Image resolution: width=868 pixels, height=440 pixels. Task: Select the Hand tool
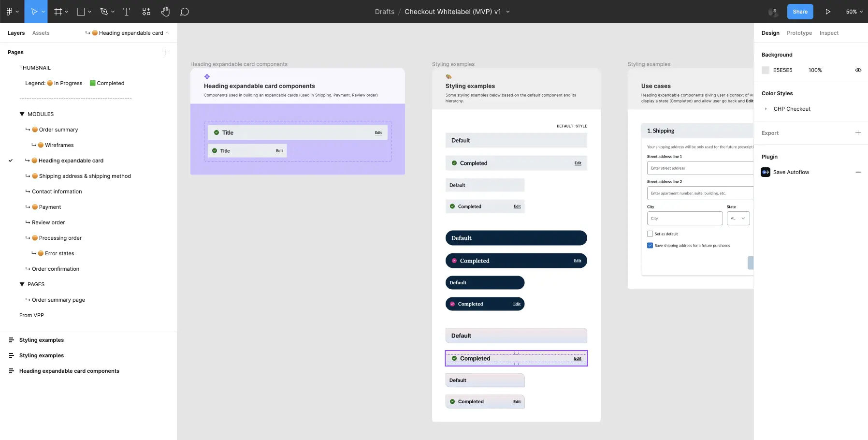click(165, 11)
